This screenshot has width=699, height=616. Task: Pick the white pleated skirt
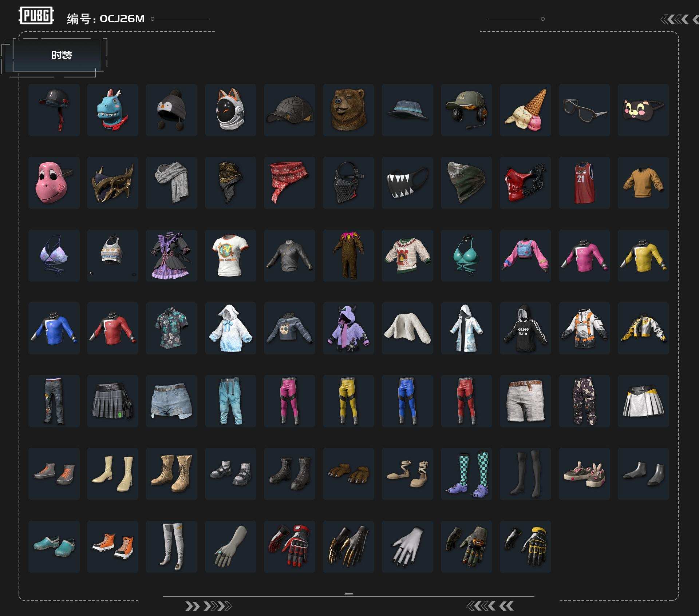(643, 401)
